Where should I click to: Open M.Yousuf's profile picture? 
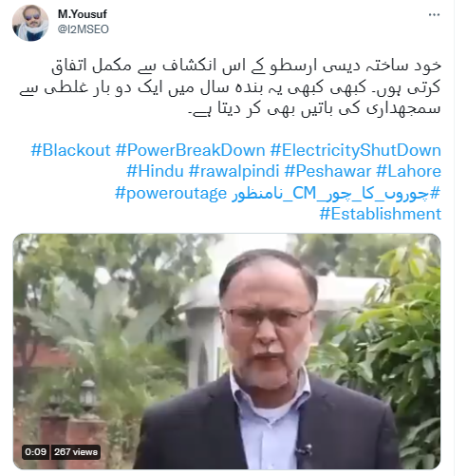30,23
